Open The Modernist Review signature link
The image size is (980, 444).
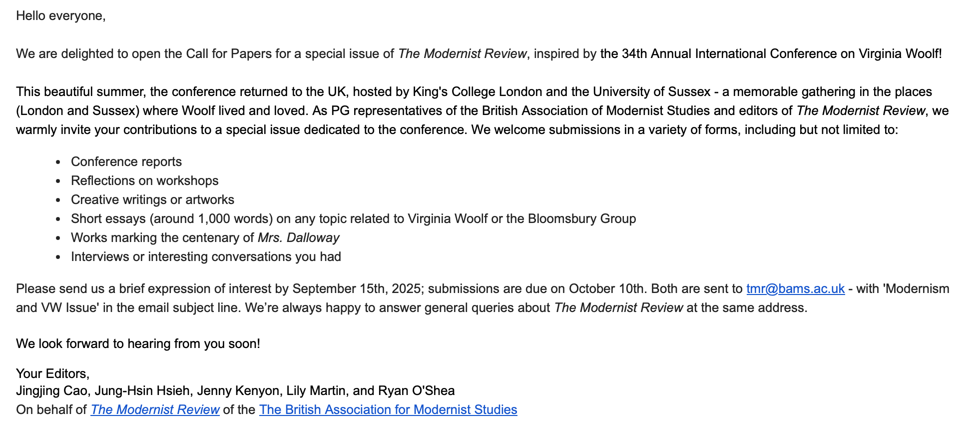pyautogui.click(x=155, y=410)
